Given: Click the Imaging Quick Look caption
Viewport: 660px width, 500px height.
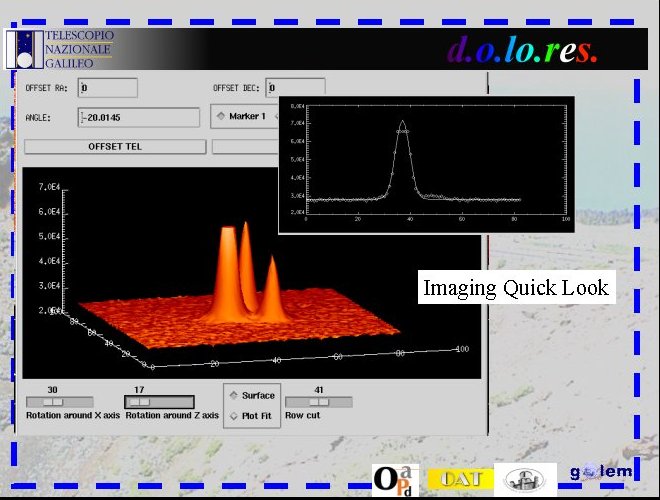Looking at the screenshot, I should pyautogui.click(x=515, y=288).
